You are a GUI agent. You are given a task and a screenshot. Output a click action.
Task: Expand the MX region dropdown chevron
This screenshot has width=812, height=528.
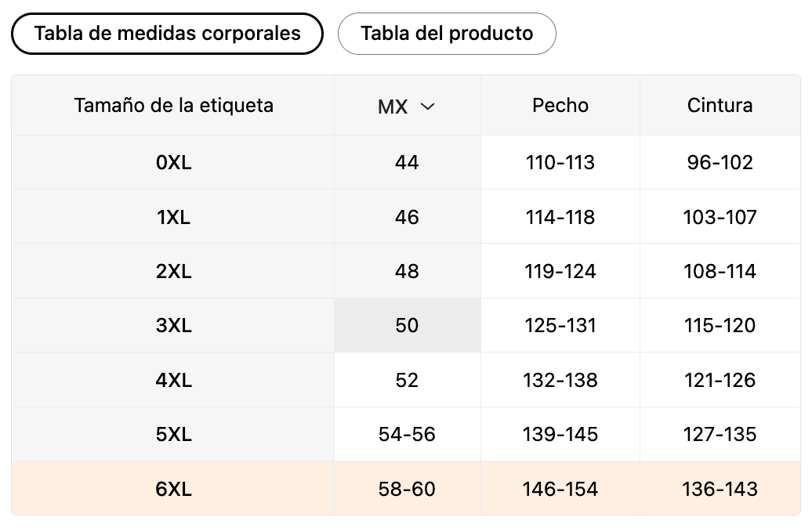[427, 107]
